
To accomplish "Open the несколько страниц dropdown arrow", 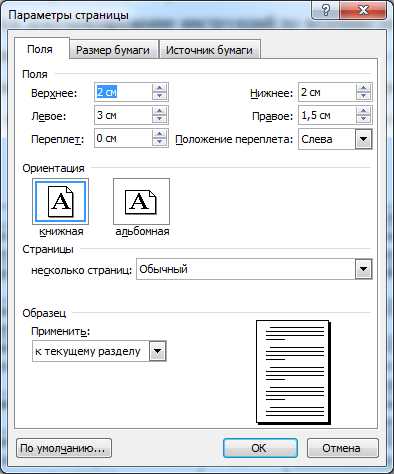I will pos(363,269).
